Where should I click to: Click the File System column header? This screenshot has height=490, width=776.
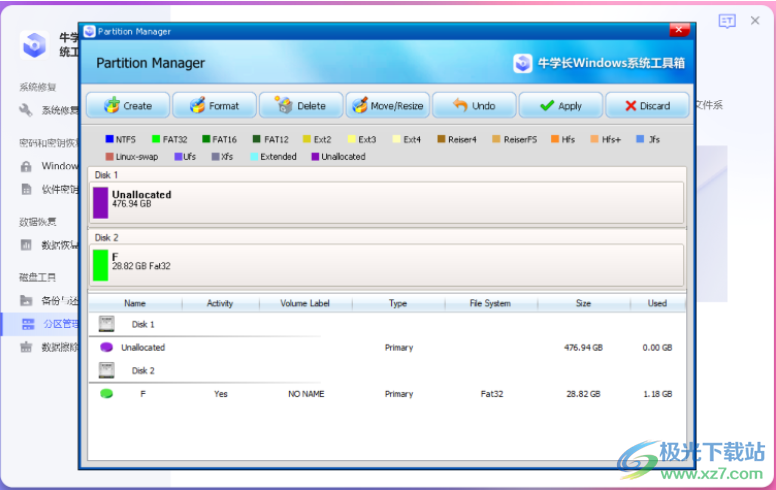click(490, 303)
